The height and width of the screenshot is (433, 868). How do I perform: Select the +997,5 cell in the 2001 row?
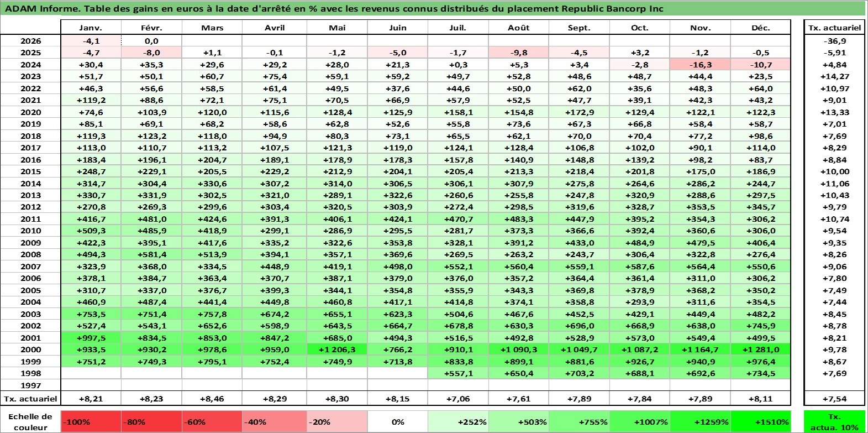pyautogui.click(x=91, y=338)
